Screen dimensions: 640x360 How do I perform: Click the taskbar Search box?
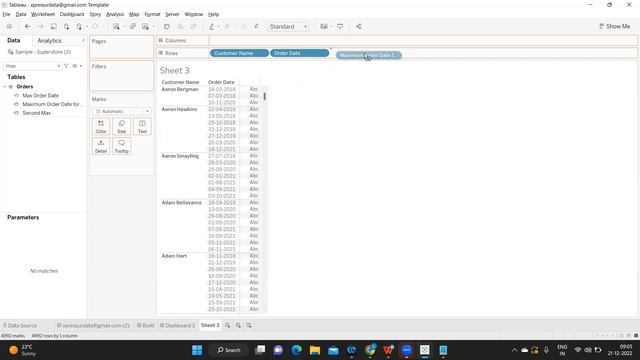pyautogui.click(x=229, y=350)
